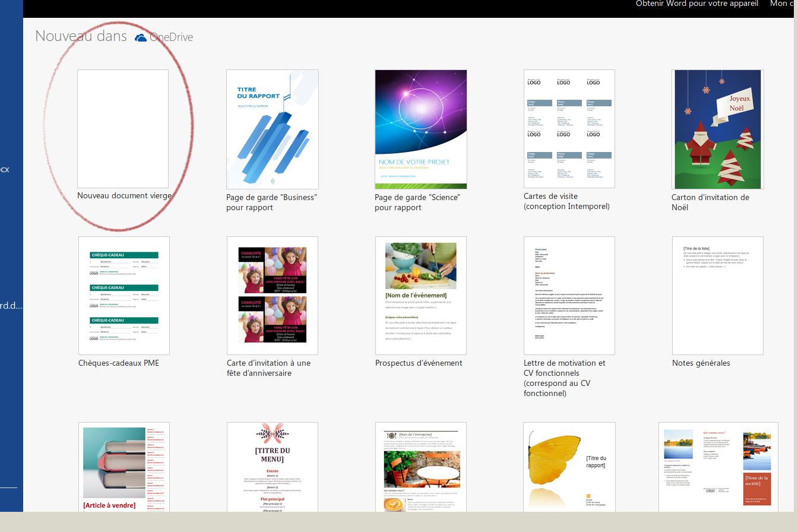Image resolution: width=798 pixels, height=532 pixels.
Task: Click 'Lettre de motivation et CV fonctionnels' label
Action: [x=565, y=378]
